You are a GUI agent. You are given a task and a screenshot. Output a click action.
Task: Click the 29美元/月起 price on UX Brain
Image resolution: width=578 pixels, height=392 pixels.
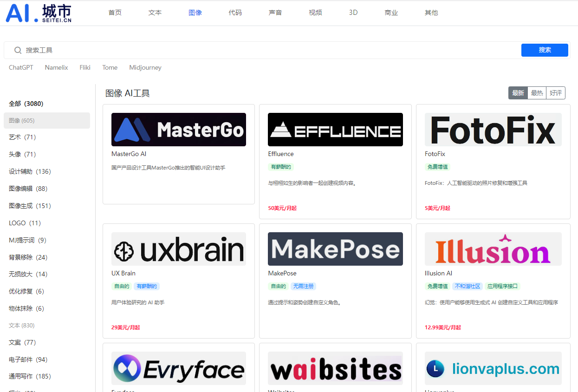click(x=126, y=327)
